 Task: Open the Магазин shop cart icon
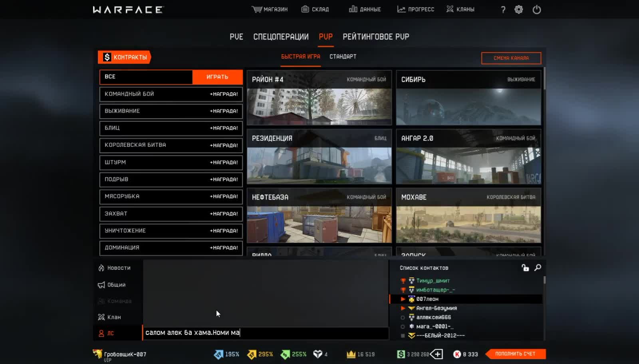click(x=257, y=9)
